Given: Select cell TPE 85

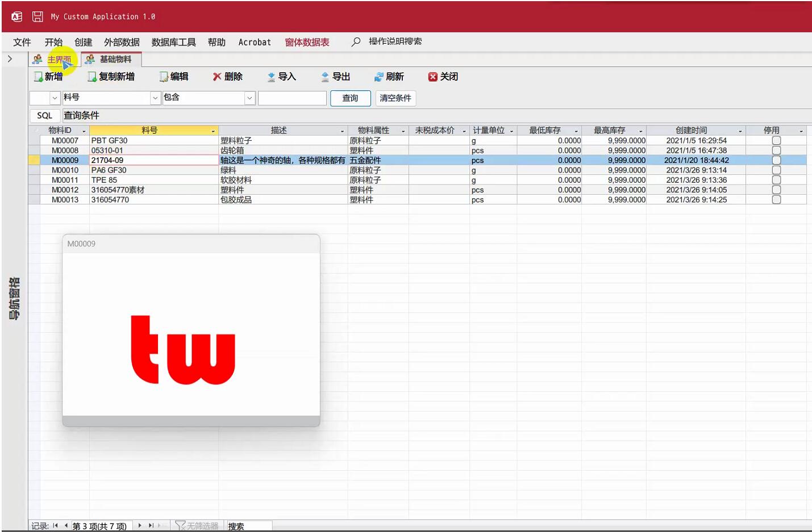Looking at the screenshot, I should tap(153, 180).
